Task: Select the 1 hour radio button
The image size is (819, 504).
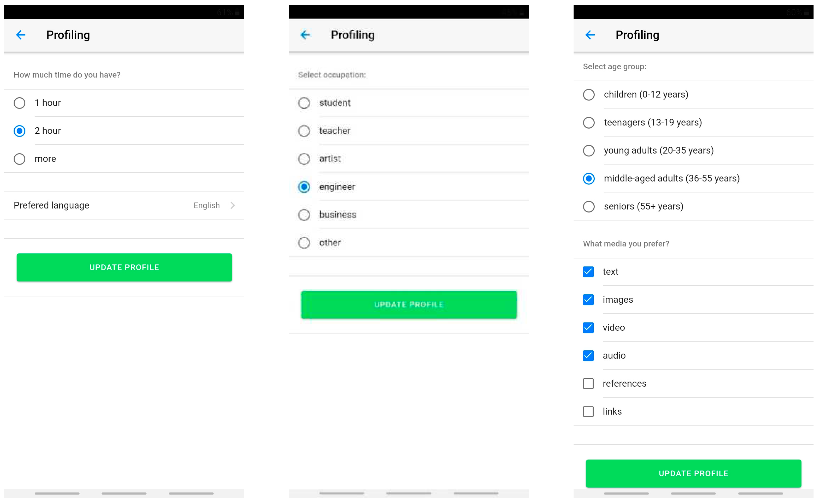Action: (20, 102)
